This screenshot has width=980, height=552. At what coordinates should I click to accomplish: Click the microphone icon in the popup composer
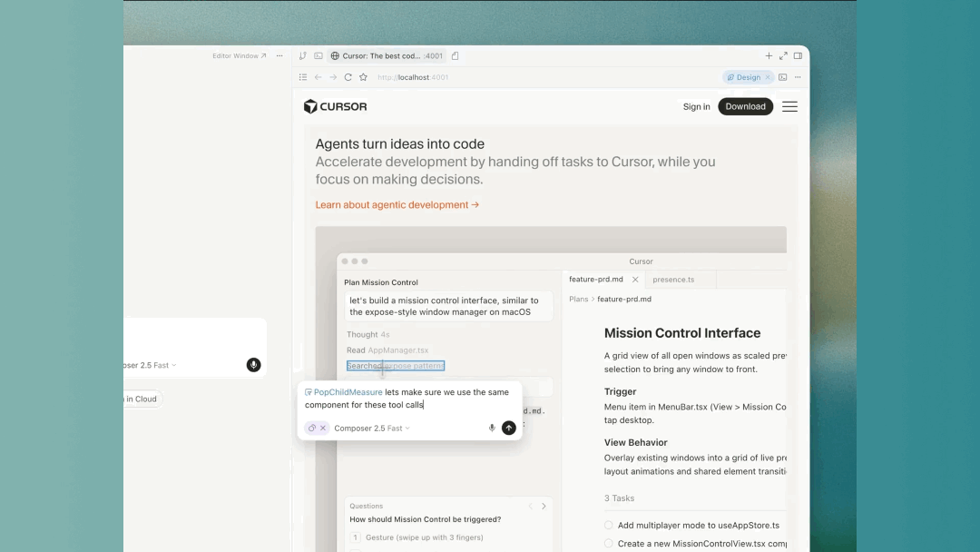[x=492, y=428]
